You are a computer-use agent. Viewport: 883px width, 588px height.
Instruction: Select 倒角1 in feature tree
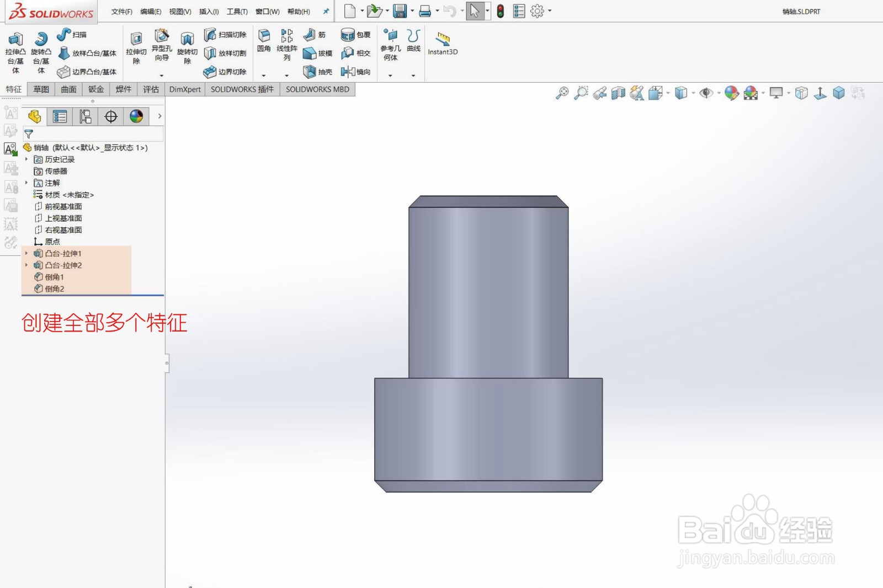tap(49, 277)
